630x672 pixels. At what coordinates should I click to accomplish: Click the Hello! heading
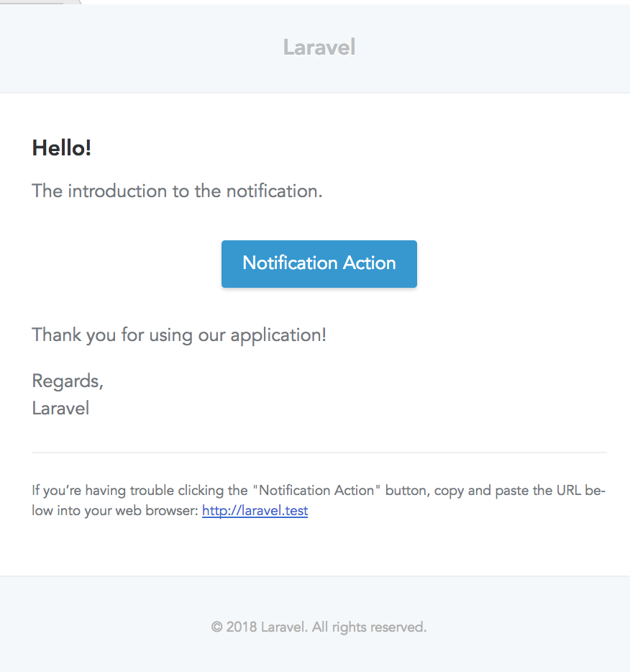(61, 147)
